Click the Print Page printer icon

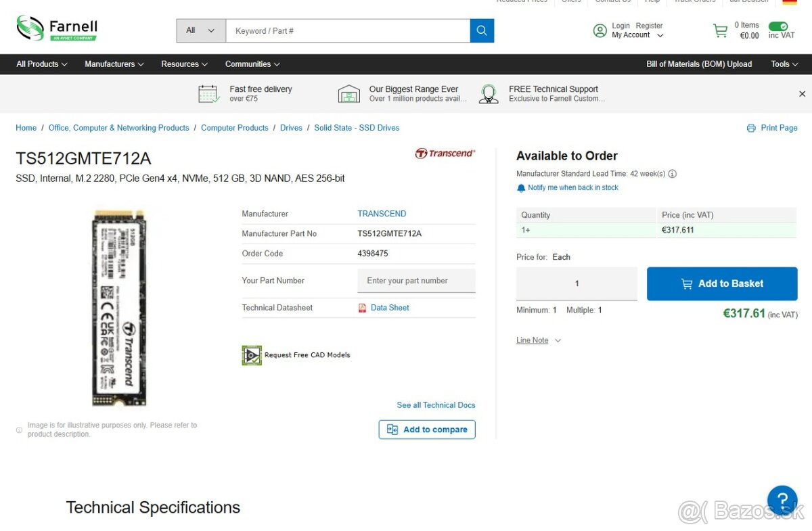click(751, 128)
